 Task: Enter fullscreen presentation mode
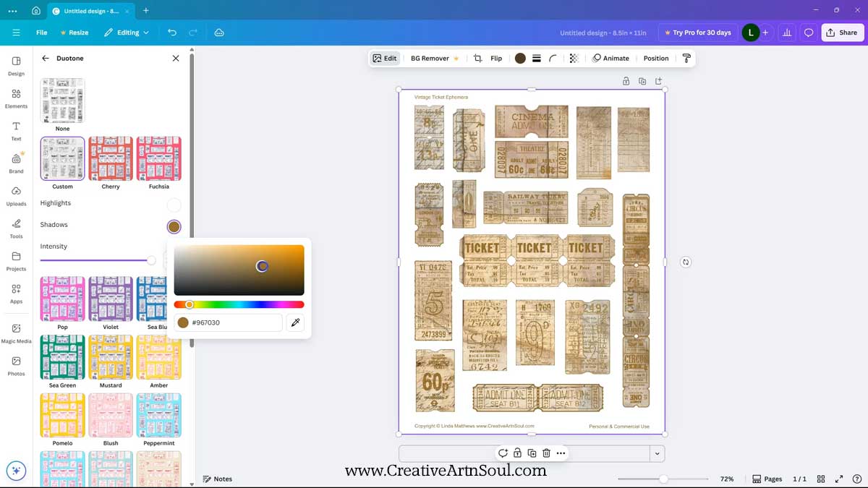pyautogui.click(x=839, y=479)
